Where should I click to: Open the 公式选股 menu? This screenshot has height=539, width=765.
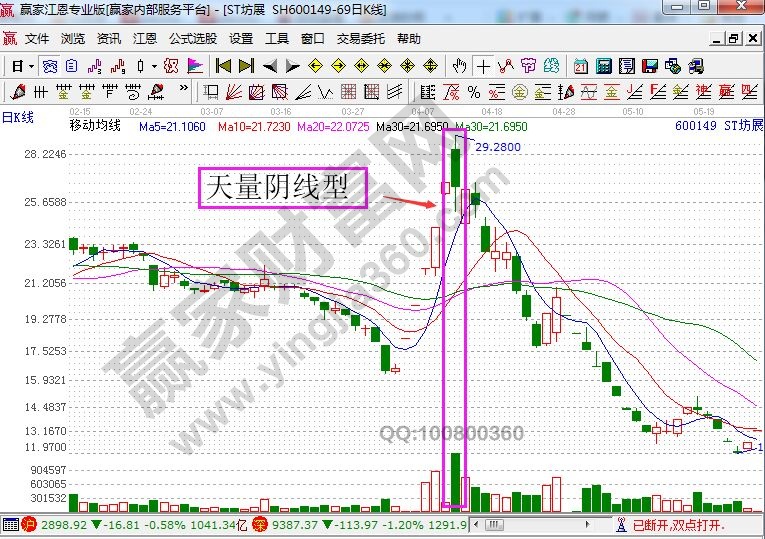pyautogui.click(x=192, y=39)
